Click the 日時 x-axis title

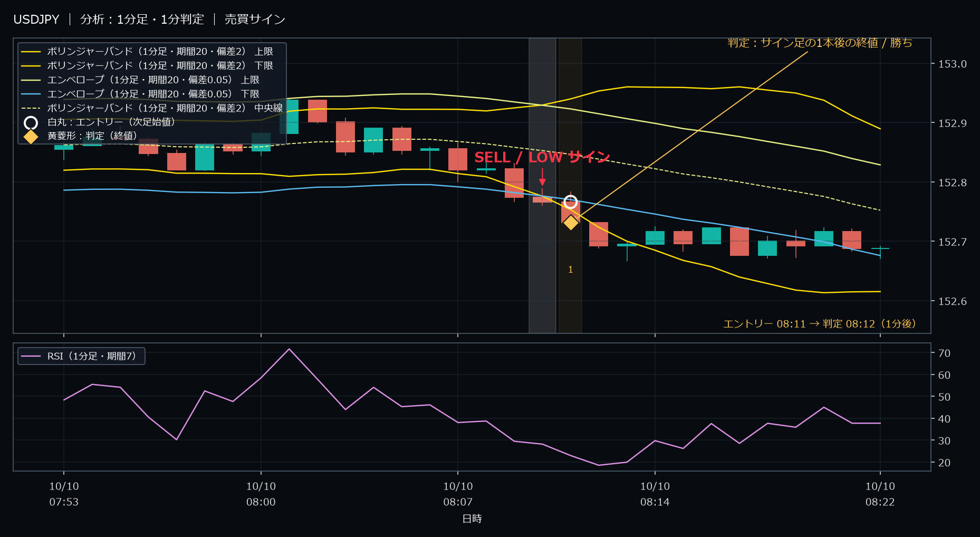(x=472, y=519)
